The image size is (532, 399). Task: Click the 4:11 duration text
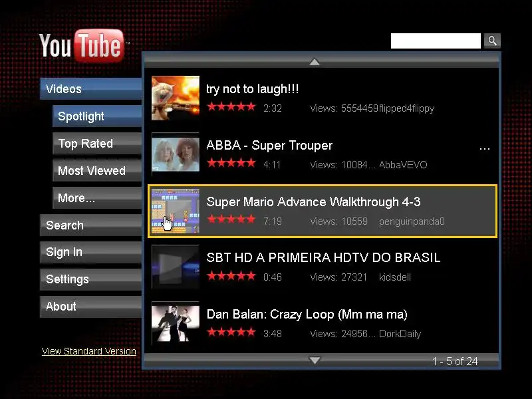(272, 165)
